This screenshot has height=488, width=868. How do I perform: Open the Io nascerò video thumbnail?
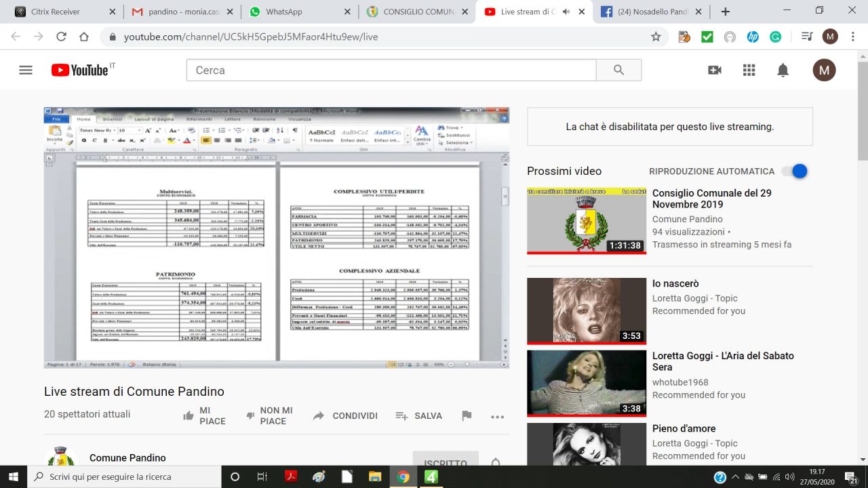tap(587, 311)
